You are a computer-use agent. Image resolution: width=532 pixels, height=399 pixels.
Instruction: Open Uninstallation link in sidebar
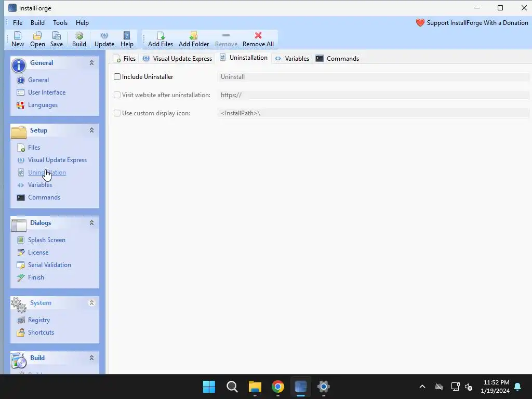point(47,172)
